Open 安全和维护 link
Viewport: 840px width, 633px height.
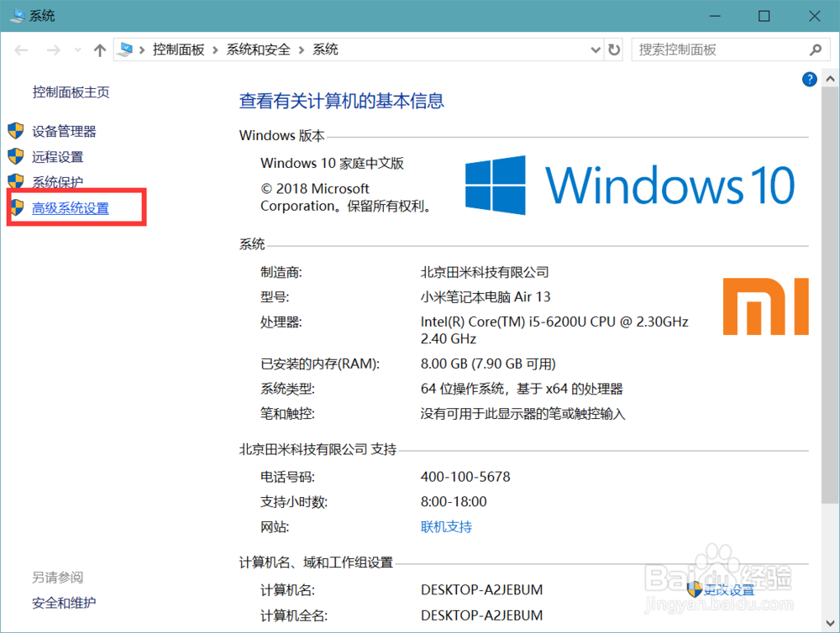[x=64, y=603]
